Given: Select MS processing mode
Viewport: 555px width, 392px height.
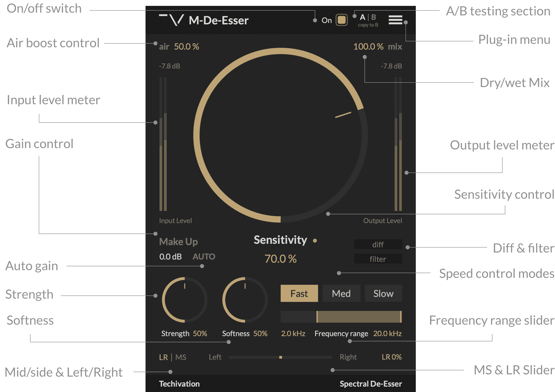Looking at the screenshot, I should tap(181, 357).
